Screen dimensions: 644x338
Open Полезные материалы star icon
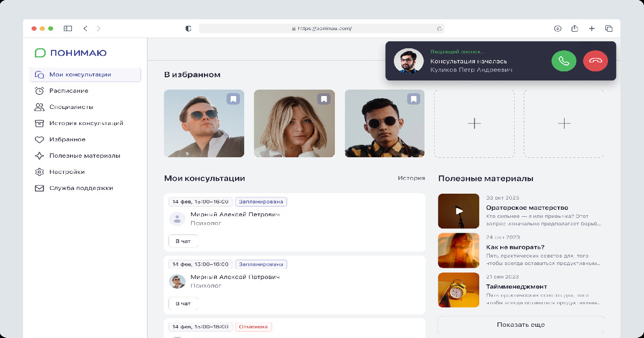click(39, 156)
